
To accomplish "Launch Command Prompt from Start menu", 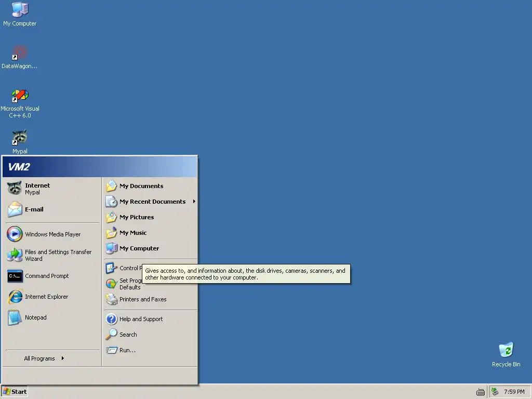I will click(52, 276).
